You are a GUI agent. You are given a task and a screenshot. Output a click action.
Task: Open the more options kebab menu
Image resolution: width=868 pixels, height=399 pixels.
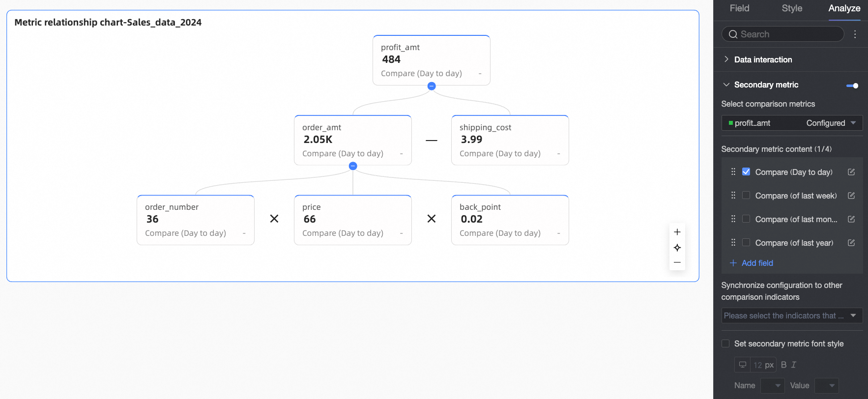coord(855,34)
